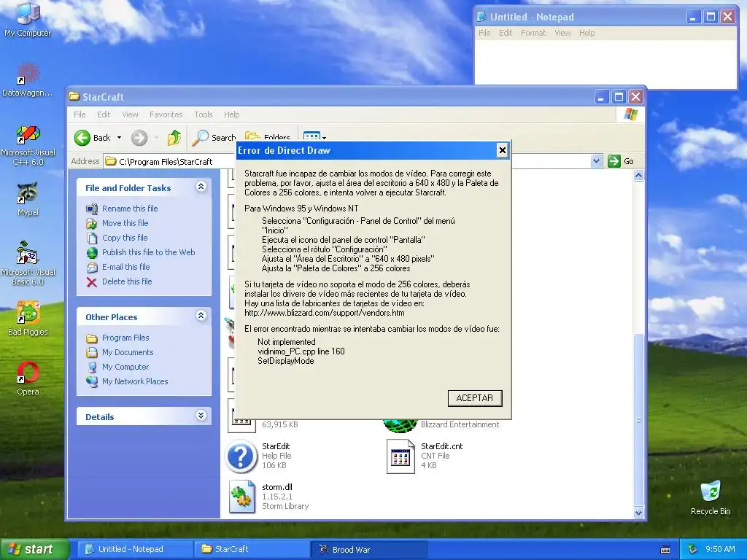The image size is (747, 560).
Task: Maximize the StarCraft Explorer window
Action: (x=619, y=97)
